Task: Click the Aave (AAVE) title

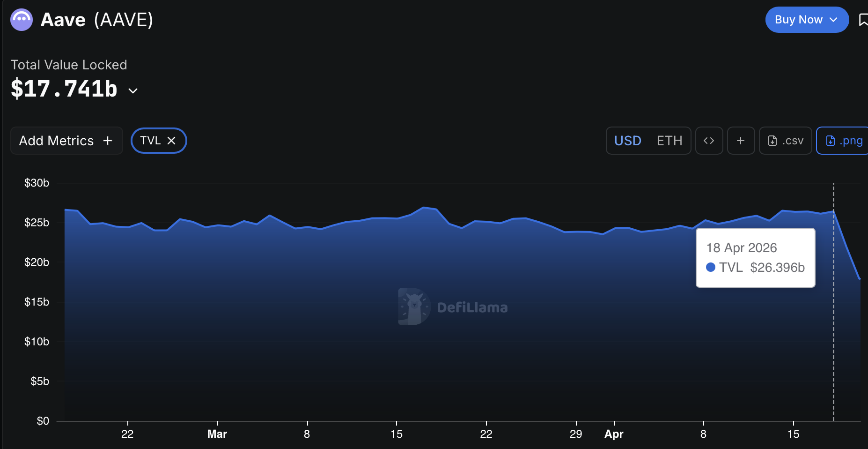Action: 97,20
